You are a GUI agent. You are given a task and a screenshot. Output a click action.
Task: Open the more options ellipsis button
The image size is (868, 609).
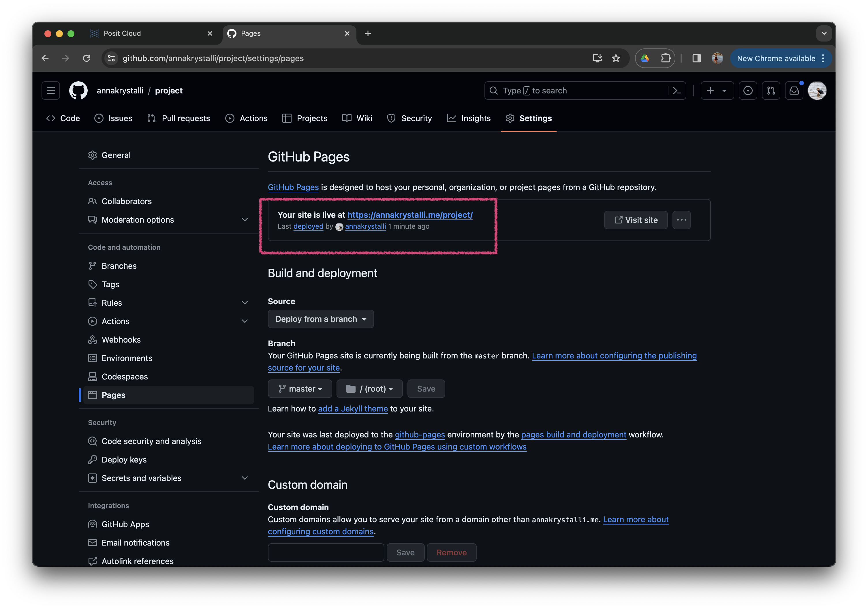point(681,220)
